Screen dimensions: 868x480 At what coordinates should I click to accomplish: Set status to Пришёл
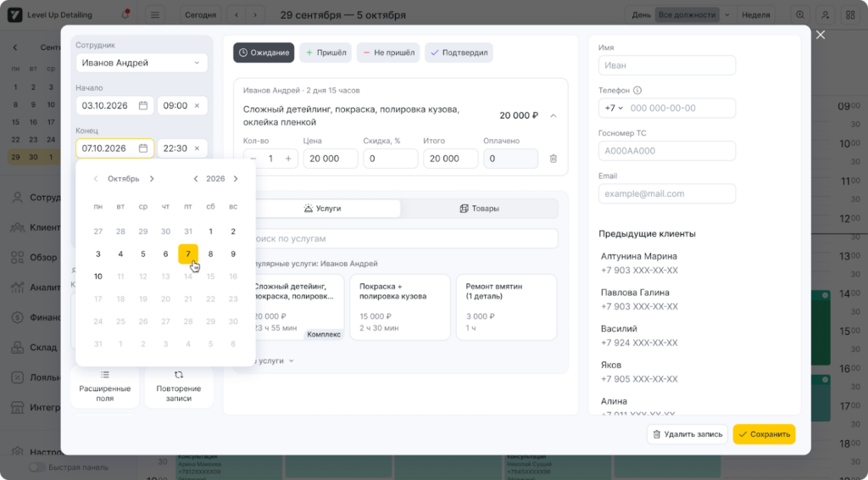pyautogui.click(x=325, y=53)
